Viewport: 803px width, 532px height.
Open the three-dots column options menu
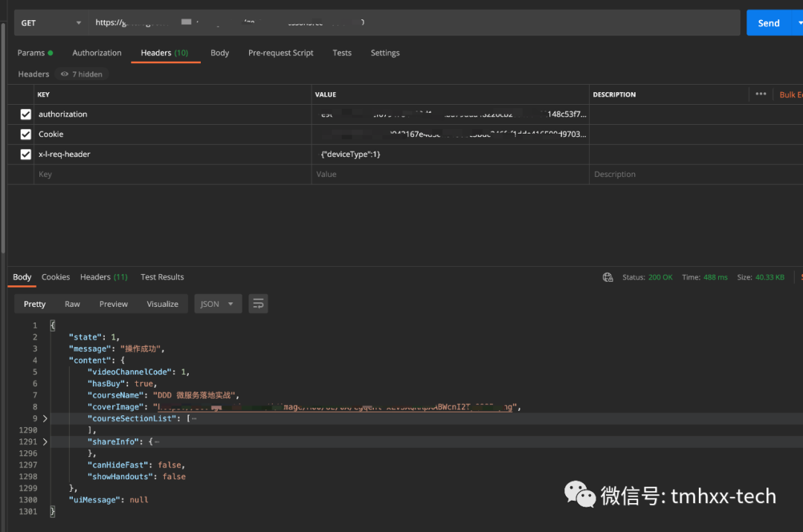[x=761, y=94]
